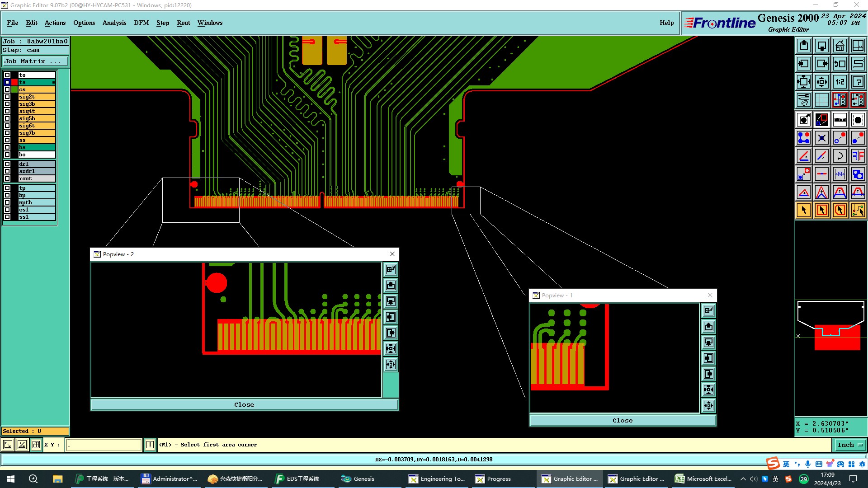Click the context help question mark icon

coord(858,82)
